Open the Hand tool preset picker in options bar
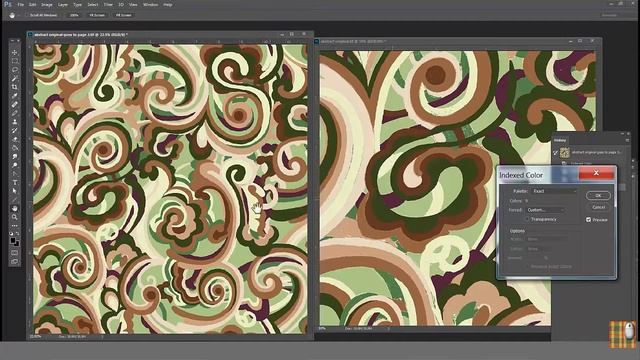 click(13, 15)
